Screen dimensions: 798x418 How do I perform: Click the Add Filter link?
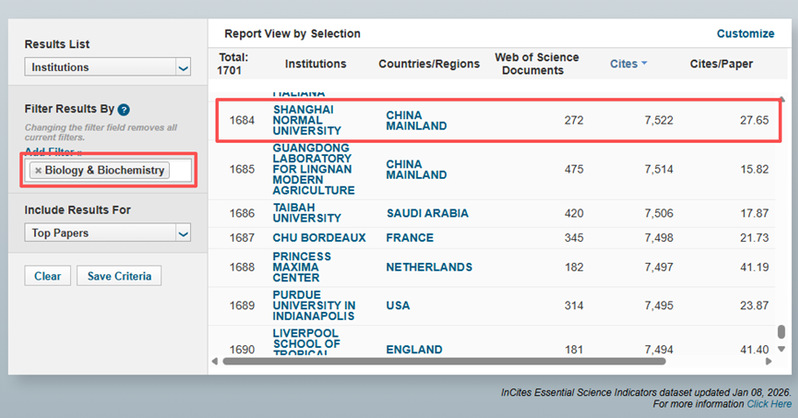click(54, 150)
